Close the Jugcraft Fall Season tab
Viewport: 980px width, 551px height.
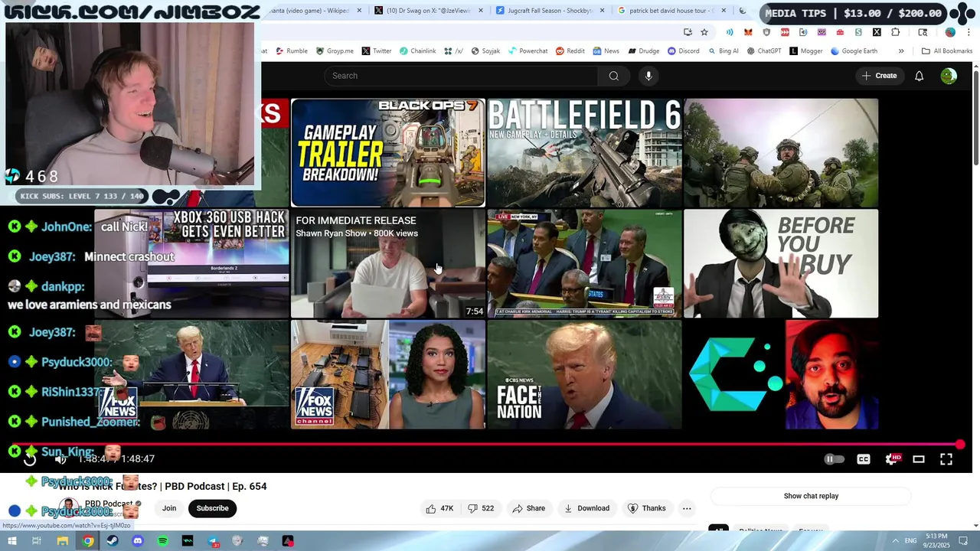pos(602,11)
